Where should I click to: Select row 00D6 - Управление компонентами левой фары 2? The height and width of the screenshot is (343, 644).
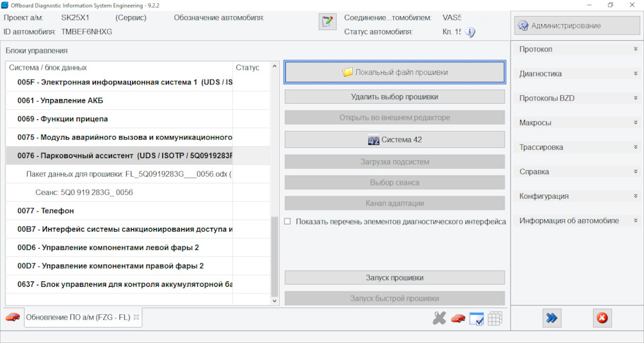click(x=138, y=247)
